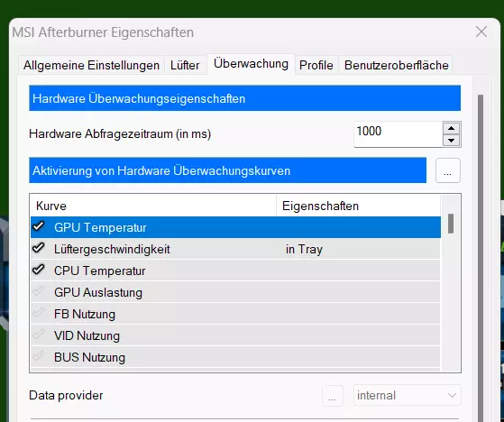Enable the BUS Nutzung checkmark
The height and width of the screenshot is (422, 504).
click(39, 356)
